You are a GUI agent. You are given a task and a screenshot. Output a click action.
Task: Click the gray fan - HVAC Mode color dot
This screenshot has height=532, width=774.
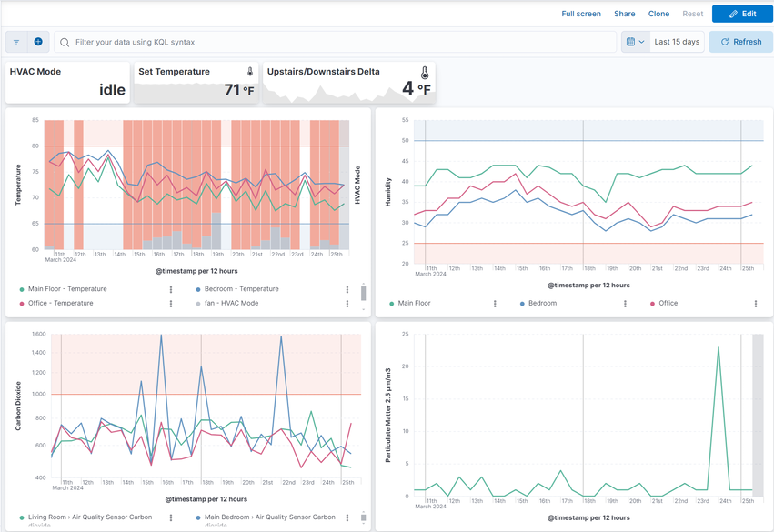pos(198,304)
